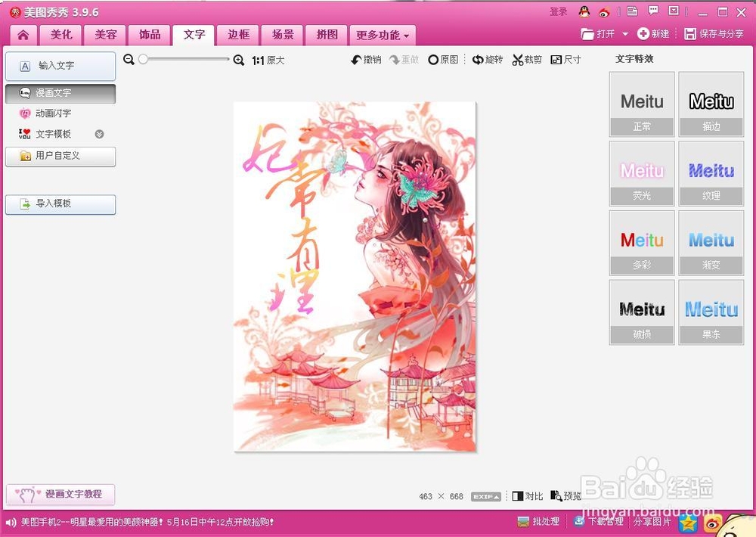Go to the 场景 tab
Viewport: 756px width, 537px height.
[x=283, y=35]
